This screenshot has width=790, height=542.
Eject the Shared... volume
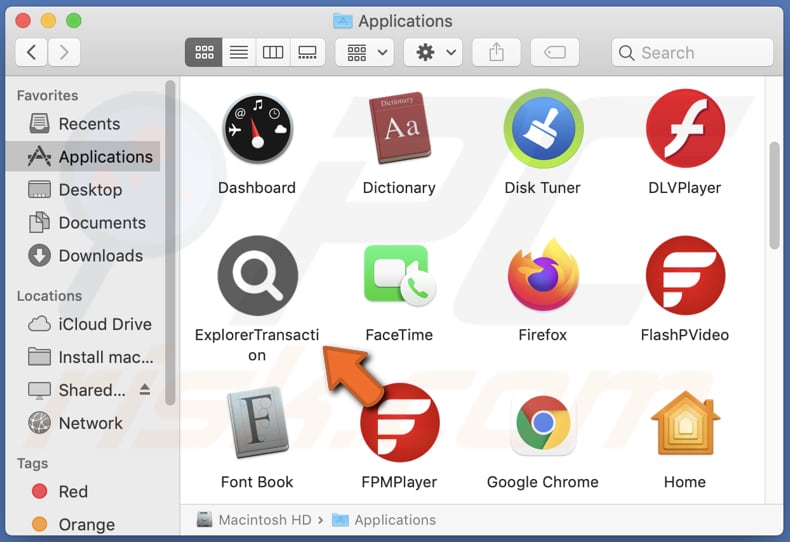tap(145, 389)
